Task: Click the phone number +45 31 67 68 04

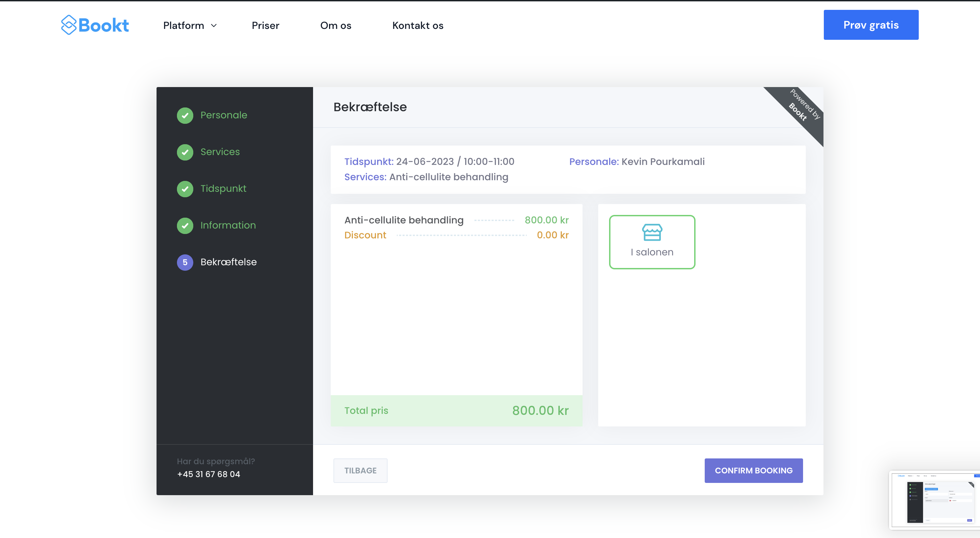Action: click(209, 474)
